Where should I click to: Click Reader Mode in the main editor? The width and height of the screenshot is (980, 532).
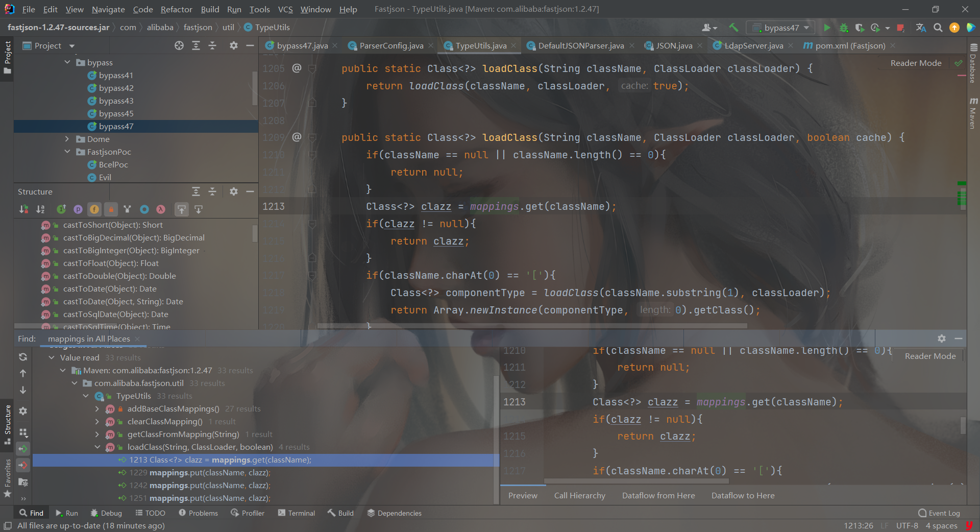(x=916, y=63)
